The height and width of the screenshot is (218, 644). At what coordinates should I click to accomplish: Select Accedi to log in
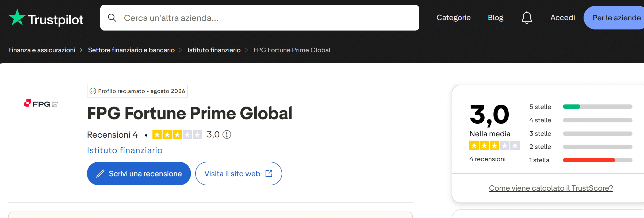coord(562,18)
